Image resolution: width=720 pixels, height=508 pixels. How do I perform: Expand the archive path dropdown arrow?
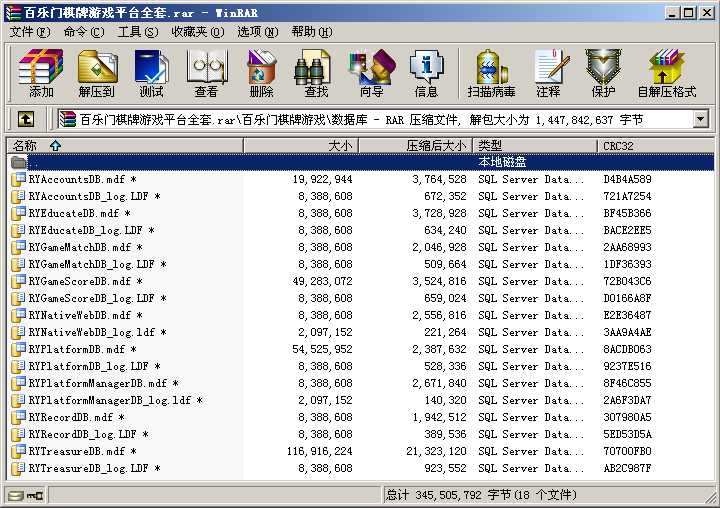click(700, 120)
